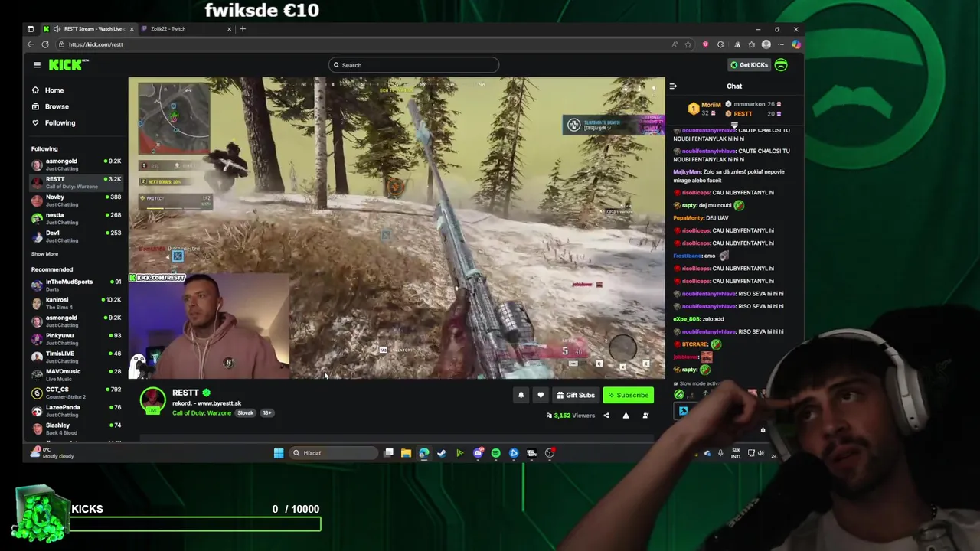Open nestta channel in the sidebar
The width and height of the screenshot is (980, 551).
click(x=76, y=218)
